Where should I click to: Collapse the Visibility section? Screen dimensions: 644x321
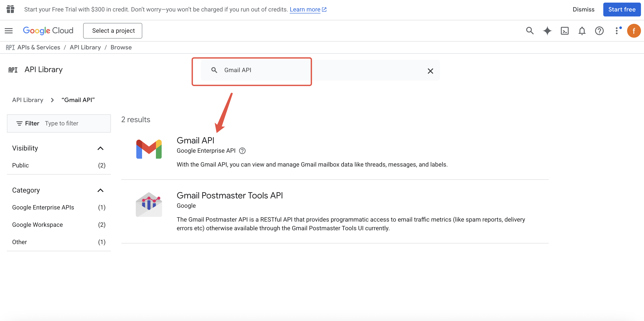pos(100,148)
